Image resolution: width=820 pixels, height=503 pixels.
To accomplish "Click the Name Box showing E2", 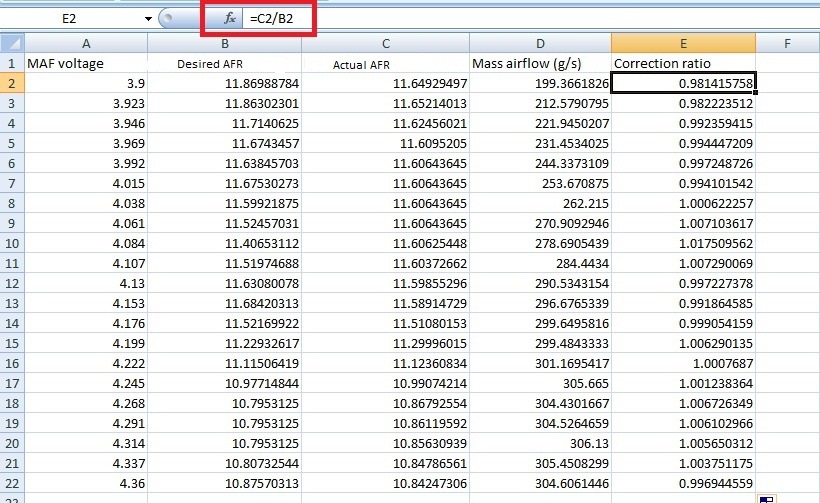I will point(70,19).
